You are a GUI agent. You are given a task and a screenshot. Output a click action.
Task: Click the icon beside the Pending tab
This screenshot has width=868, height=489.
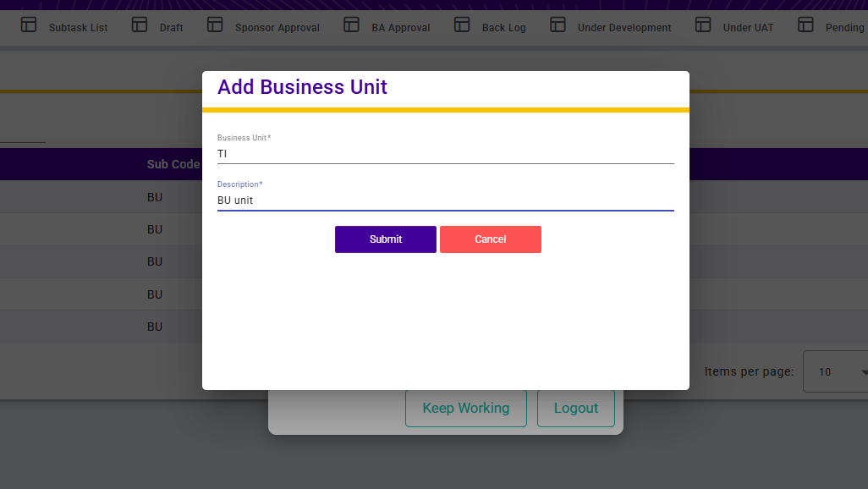805,25
